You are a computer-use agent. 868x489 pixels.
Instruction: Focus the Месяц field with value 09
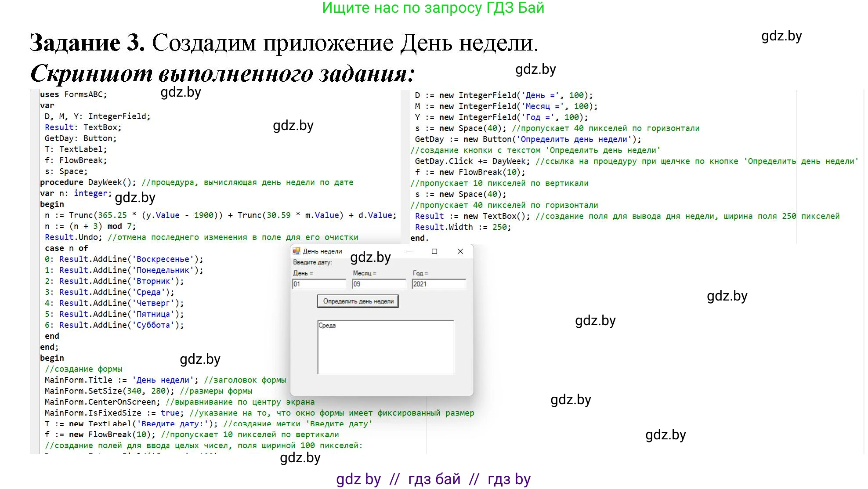[379, 284]
